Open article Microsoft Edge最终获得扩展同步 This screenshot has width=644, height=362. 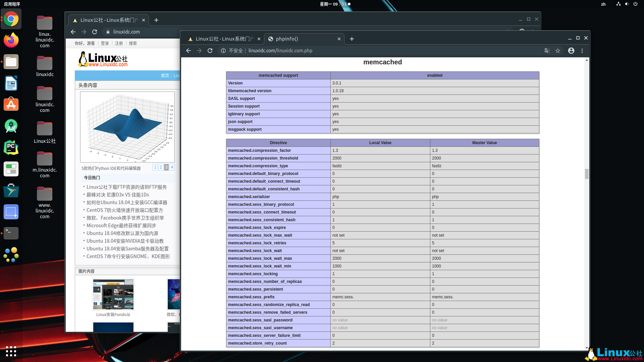click(121, 226)
